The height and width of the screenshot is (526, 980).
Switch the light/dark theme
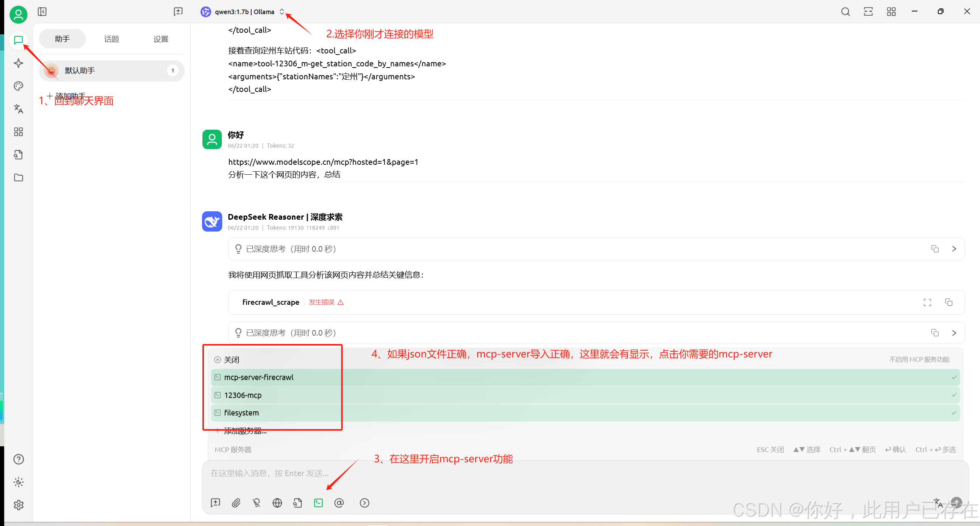18,482
